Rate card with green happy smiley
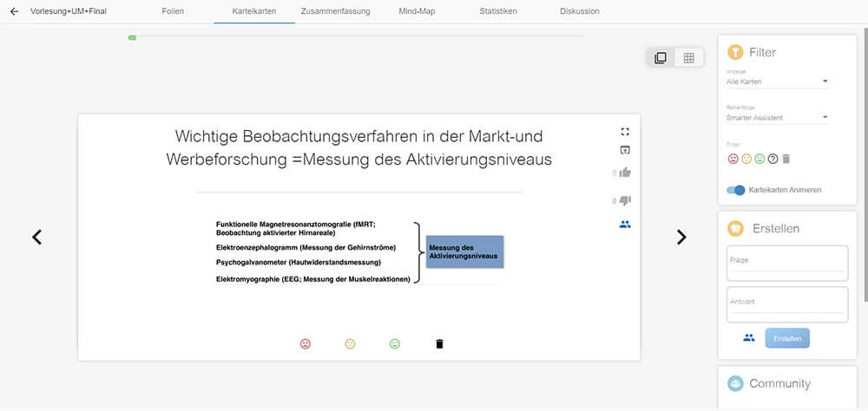This screenshot has width=868, height=411. (x=395, y=343)
